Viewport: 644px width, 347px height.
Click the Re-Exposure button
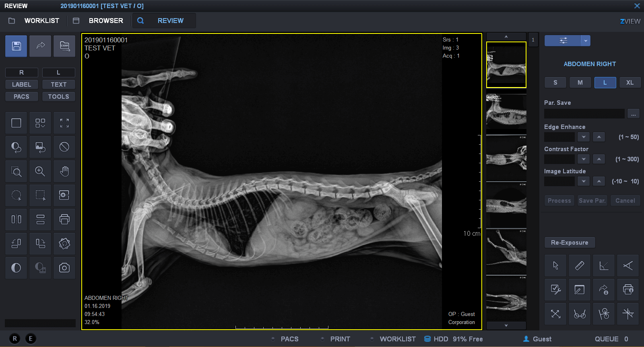[570, 243]
